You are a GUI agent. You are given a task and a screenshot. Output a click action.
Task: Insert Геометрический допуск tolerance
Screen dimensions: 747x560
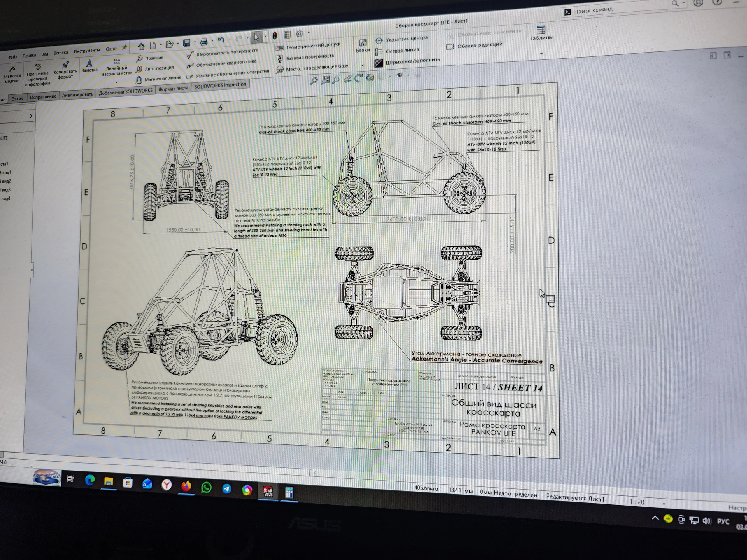click(308, 46)
